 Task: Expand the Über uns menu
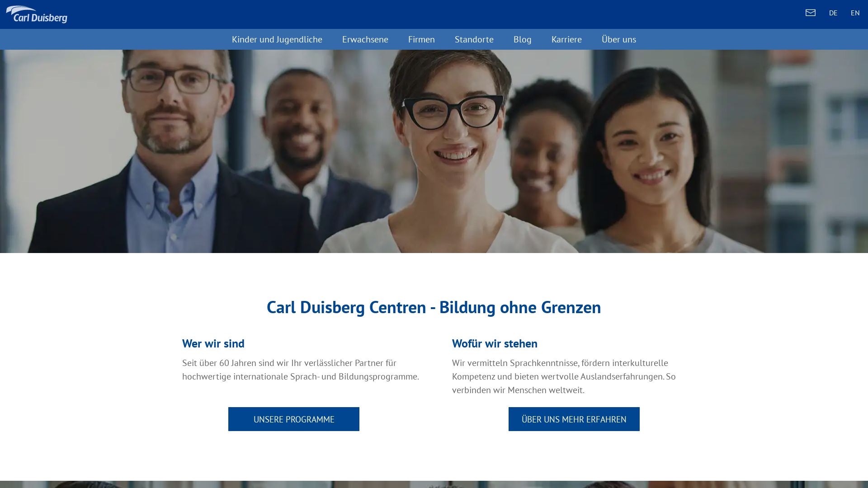pos(618,39)
